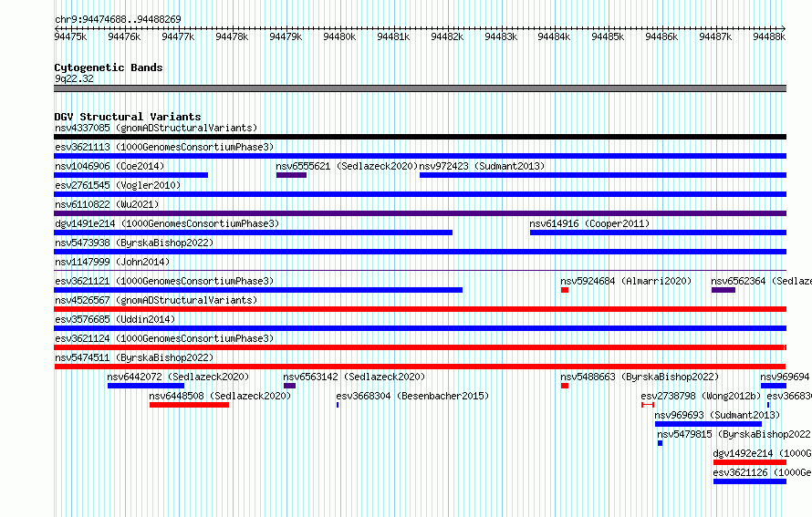
Task: Click the DGV Structural Variants track title
Action: 128,117
